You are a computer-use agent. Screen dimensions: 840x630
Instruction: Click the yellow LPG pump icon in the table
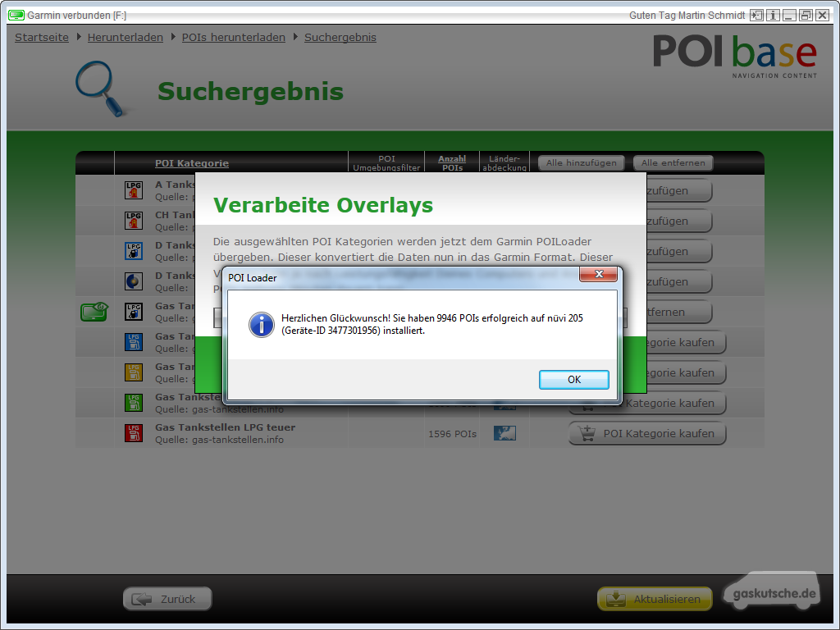(x=134, y=372)
